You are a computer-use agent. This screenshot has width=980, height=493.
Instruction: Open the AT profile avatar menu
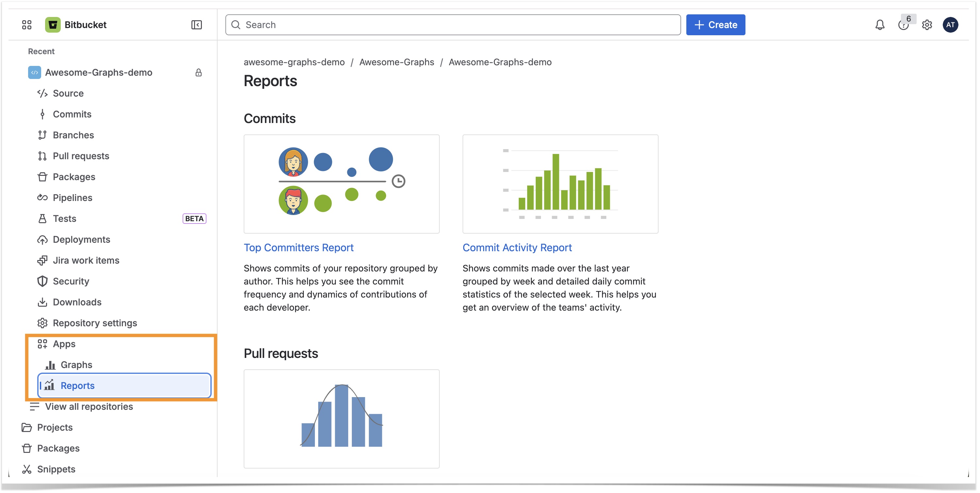coord(950,25)
